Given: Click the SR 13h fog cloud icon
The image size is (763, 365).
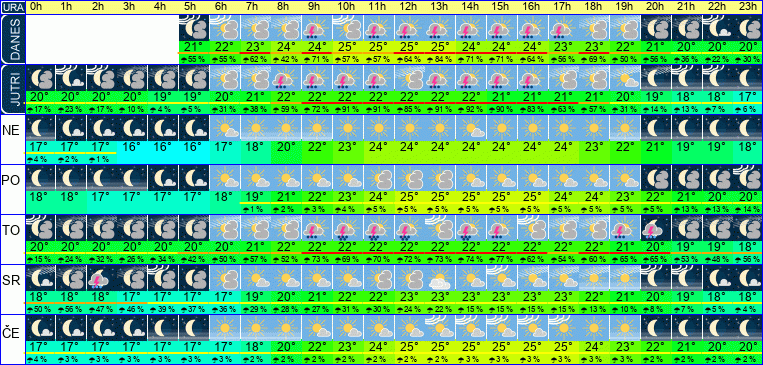Looking at the screenshot, I should [440, 278].
